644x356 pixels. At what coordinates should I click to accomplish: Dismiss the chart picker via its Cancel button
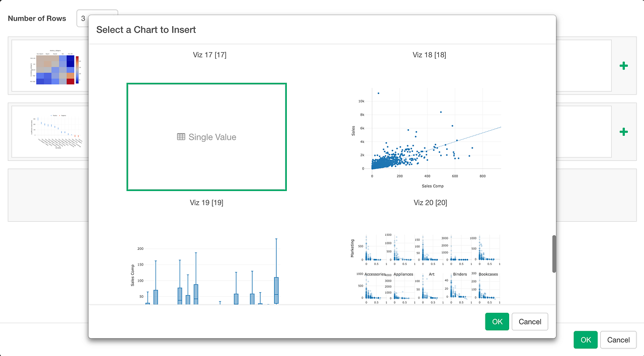point(530,321)
